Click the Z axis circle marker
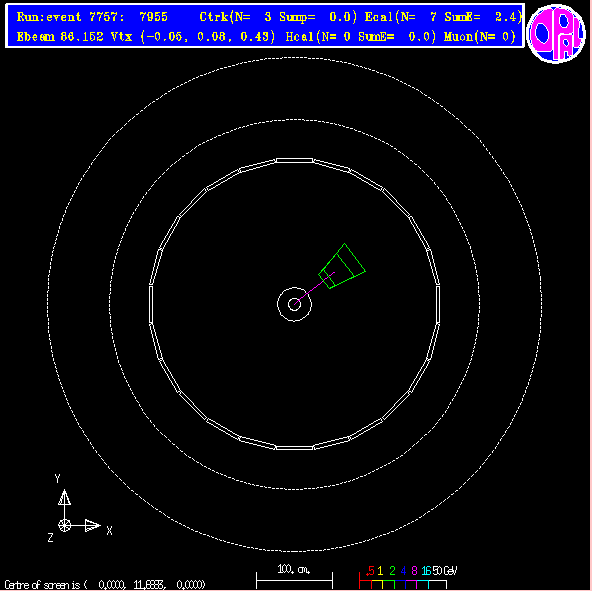The image size is (592, 591). (65, 525)
